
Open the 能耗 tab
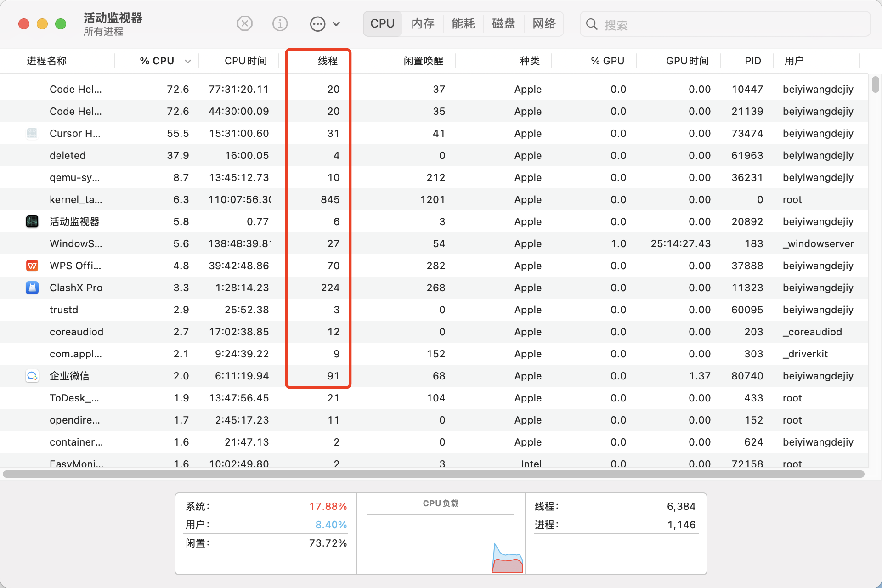(x=463, y=24)
